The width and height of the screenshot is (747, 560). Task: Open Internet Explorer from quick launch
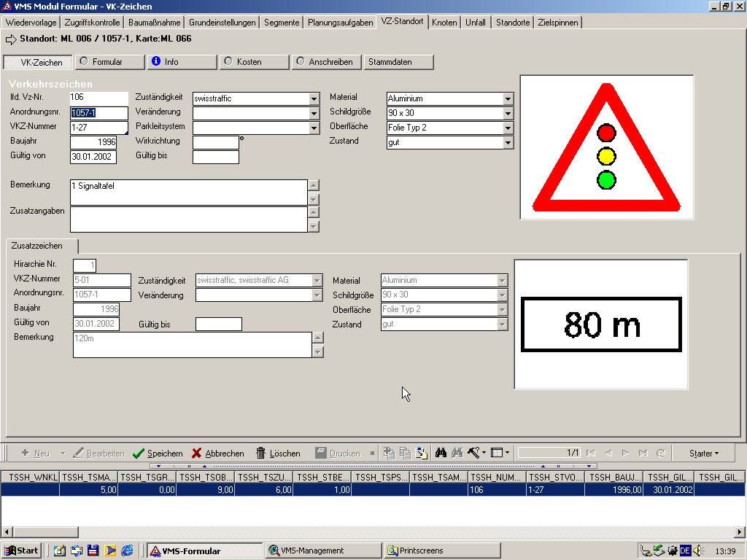click(128, 551)
